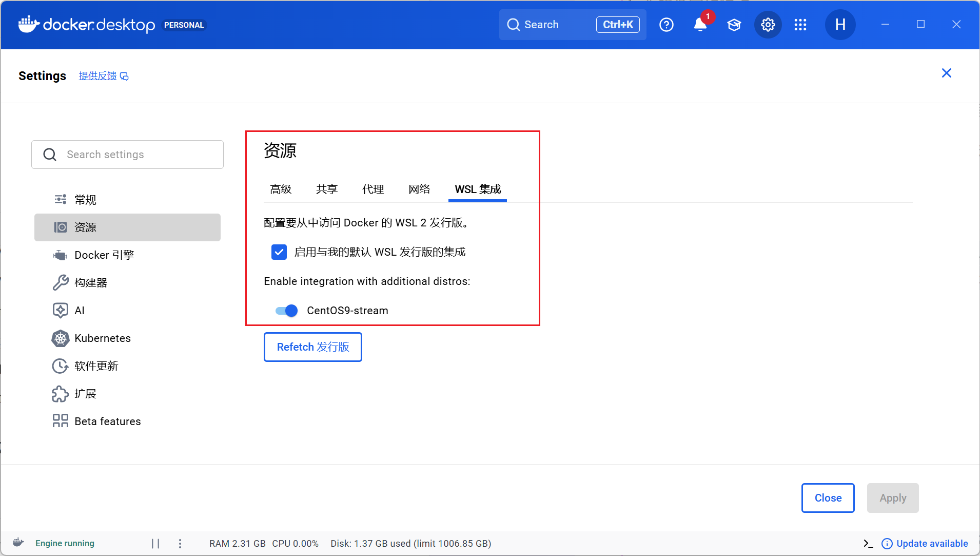Uncheck default WSL distro integration checkbox

[279, 252]
